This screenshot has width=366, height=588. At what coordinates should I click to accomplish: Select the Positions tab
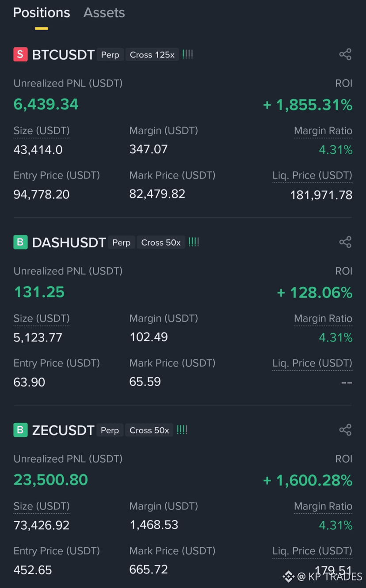point(42,13)
